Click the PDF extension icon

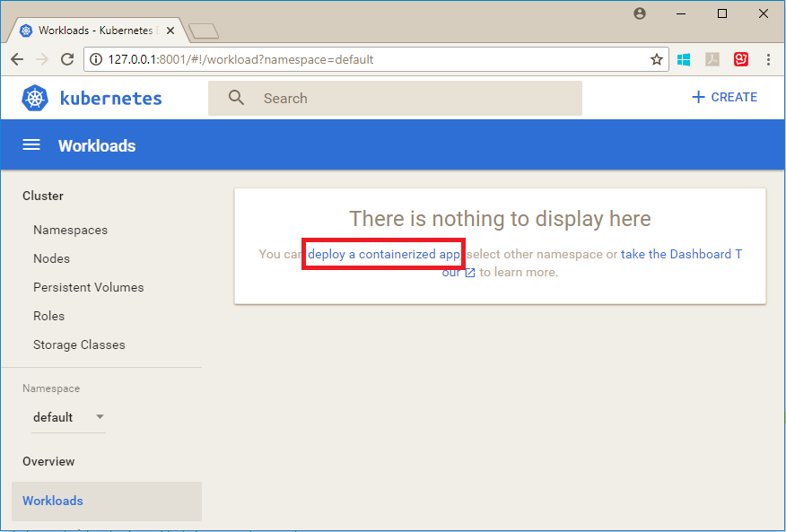[712, 60]
